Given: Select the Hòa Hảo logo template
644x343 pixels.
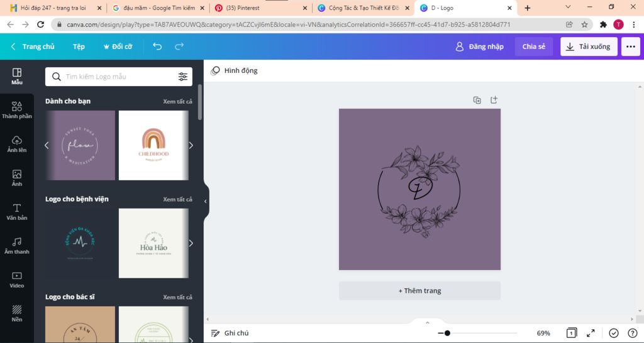Looking at the screenshot, I should [153, 243].
